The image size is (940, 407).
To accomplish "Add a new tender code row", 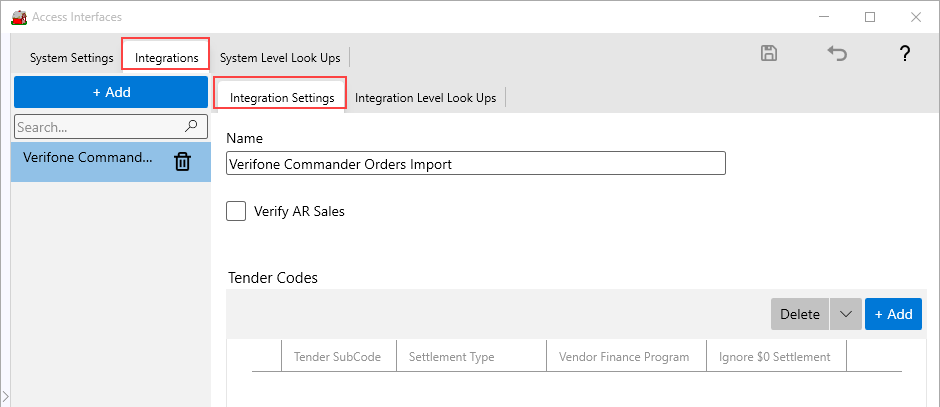I will point(893,314).
